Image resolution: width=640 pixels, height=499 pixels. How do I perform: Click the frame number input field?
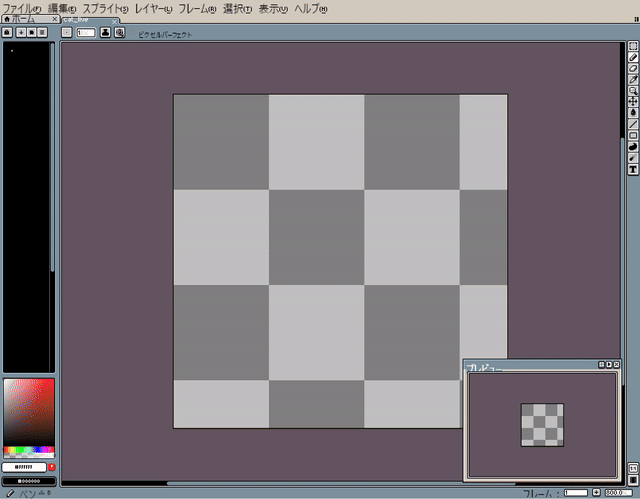pos(576,492)
